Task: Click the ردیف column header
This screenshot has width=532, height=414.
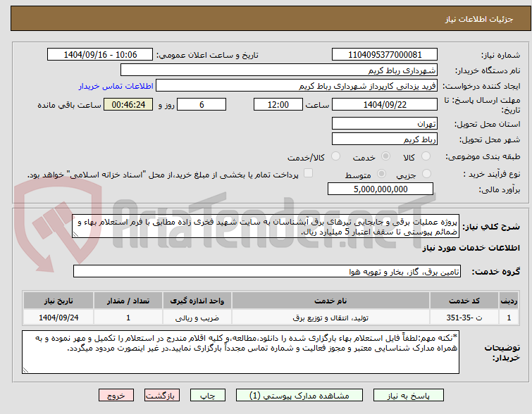Action: coord(509,301)
